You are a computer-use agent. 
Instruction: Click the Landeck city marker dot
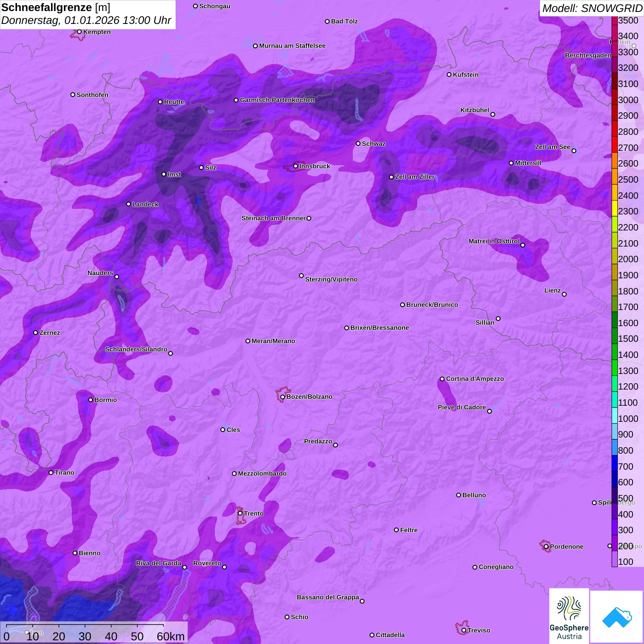pos(128,204)
